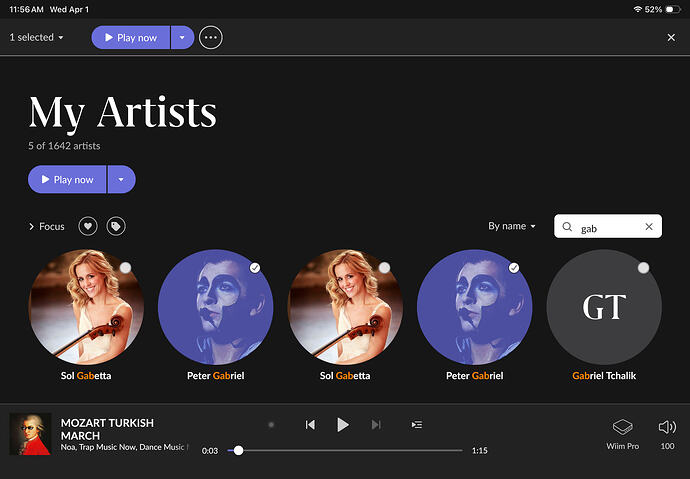The height and width of the screenshot is (479, 690).
Task: Open the volume speaker control
Action: click(x=667, y=432)
